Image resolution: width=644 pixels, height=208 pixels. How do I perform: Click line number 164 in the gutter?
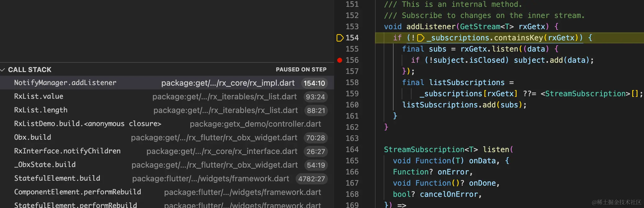[x=352, y=150]
